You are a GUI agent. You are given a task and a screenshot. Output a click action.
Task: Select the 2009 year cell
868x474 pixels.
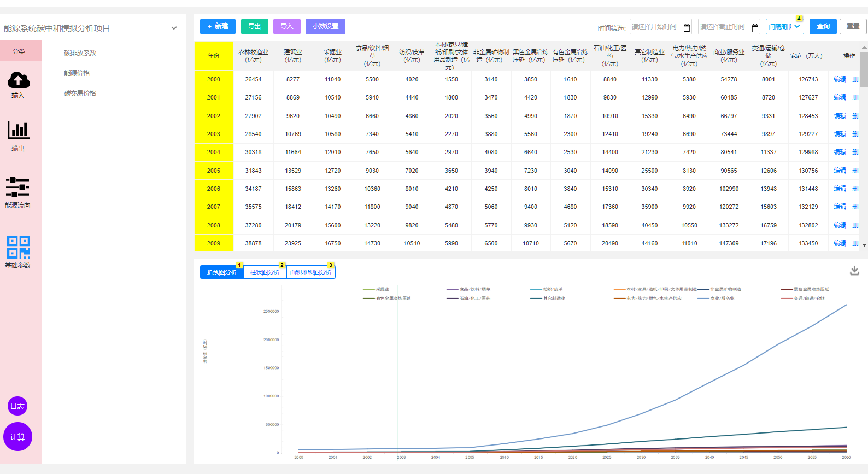214,243
